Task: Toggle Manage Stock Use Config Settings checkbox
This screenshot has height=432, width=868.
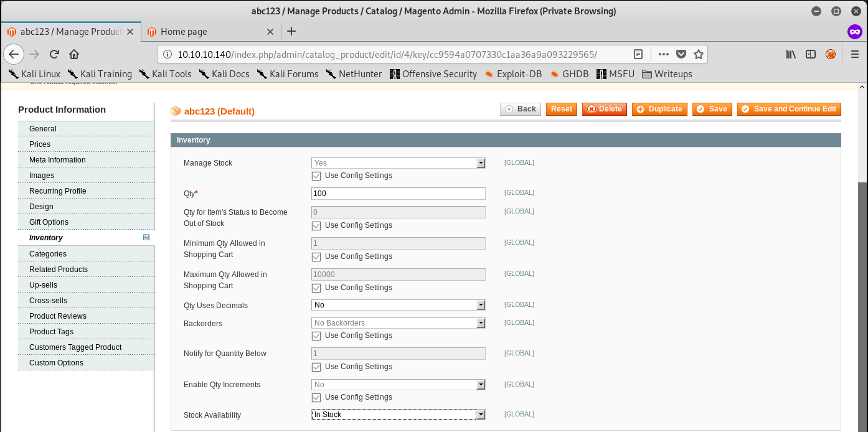Action: 316,176
